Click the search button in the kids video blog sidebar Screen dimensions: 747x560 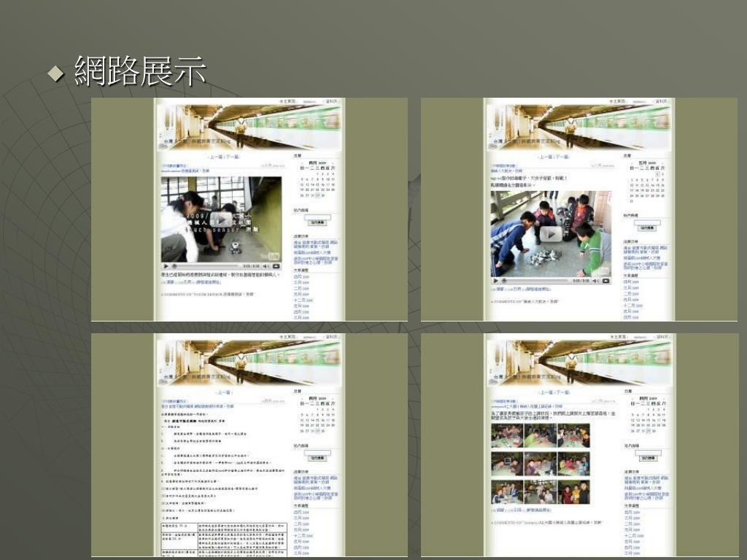coord(647,228)
